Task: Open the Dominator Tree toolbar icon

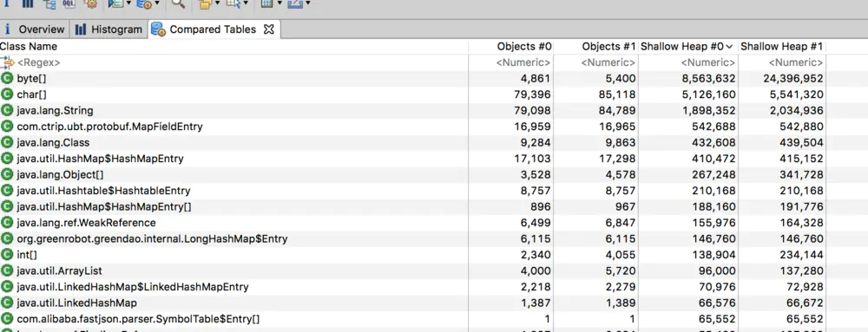Action: (49, 3)
